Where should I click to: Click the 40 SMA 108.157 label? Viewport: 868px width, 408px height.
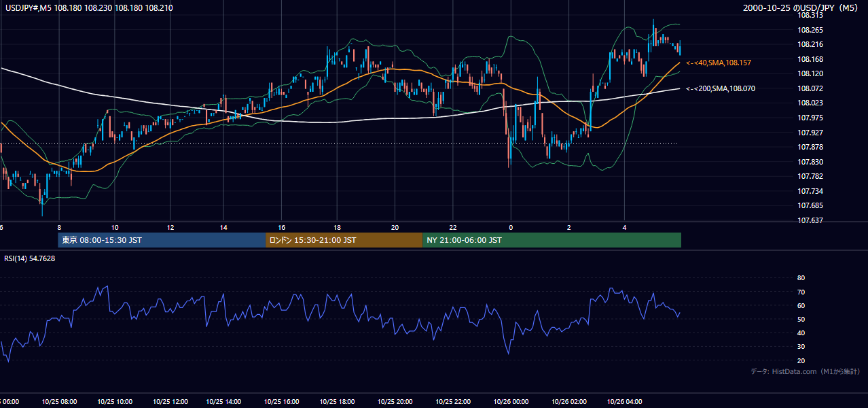[x=719, y=63]
